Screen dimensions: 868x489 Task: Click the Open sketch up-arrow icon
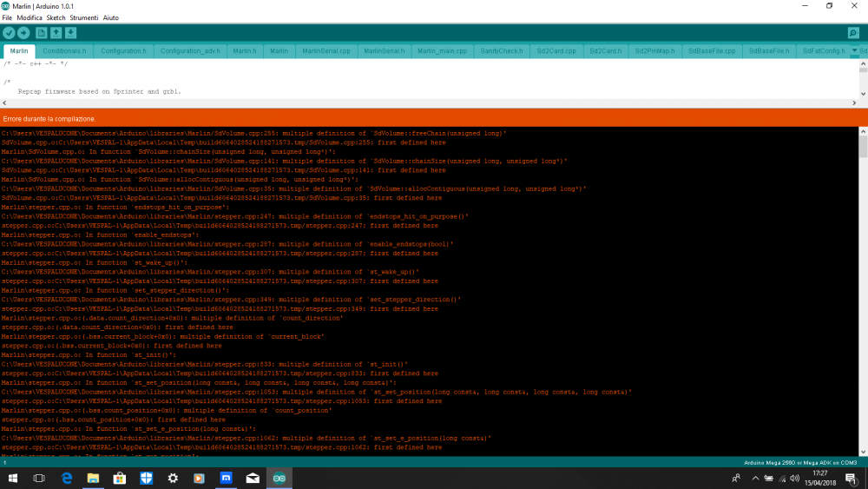click(56, 33)
